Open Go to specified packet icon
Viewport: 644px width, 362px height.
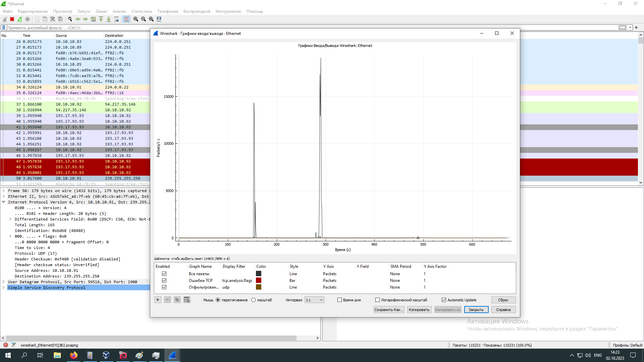click(93, 19)
